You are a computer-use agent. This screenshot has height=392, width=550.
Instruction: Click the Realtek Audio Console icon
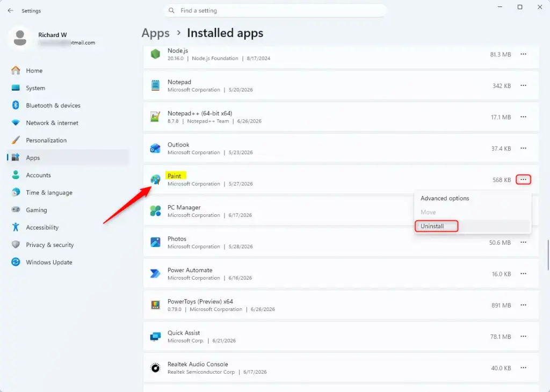point(155,368)
